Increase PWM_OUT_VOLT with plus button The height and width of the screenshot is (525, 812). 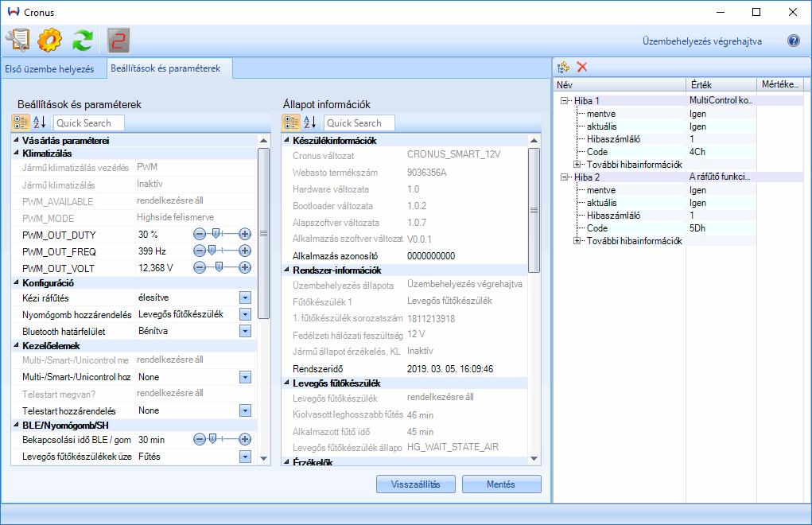(245, 268)
